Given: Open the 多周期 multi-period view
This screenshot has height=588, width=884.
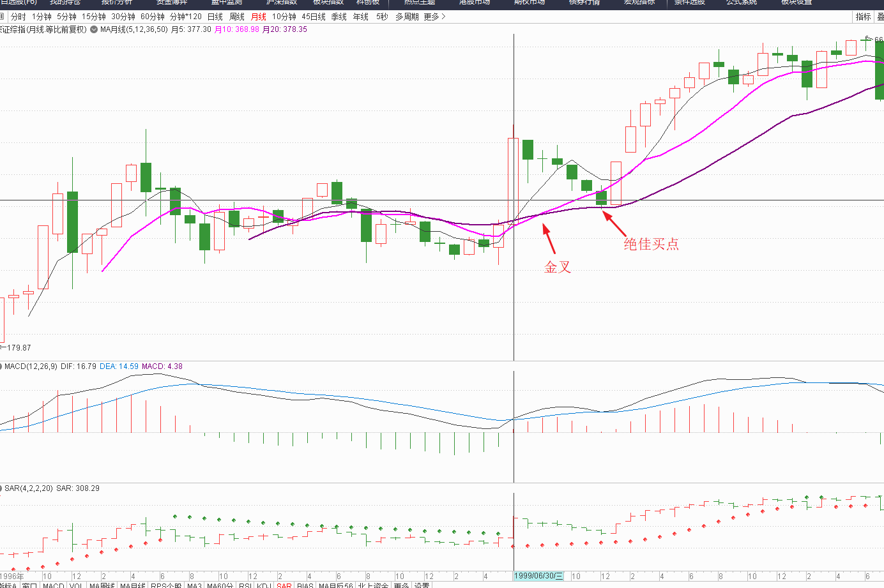Looking at the screenshot, I should pos(407,17).
